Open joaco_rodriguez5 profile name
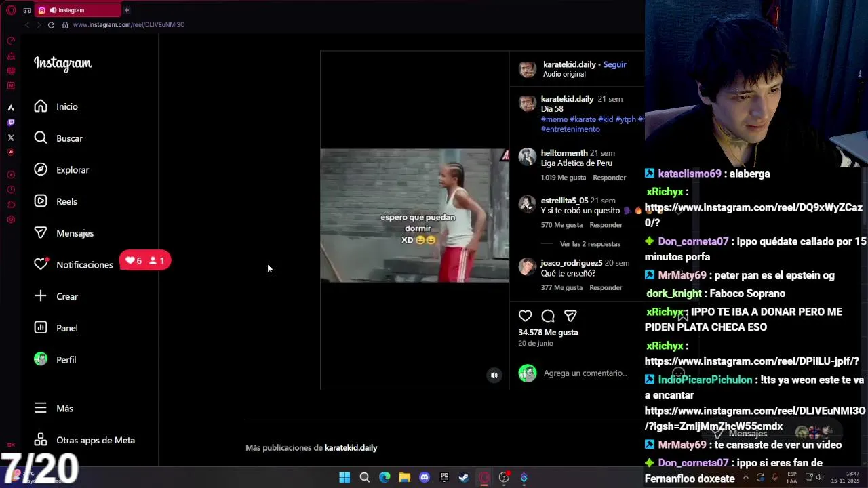Screen dimensions: 868x488 tap(572, 263)
